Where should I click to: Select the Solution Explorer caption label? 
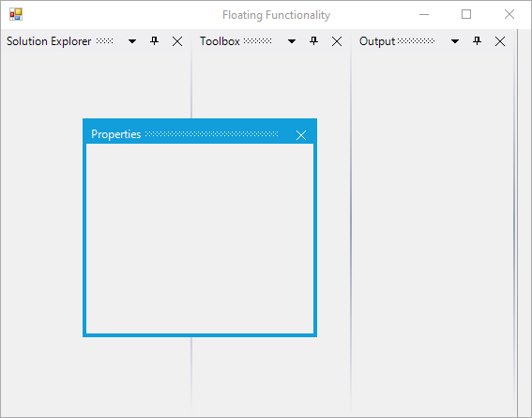49,41
